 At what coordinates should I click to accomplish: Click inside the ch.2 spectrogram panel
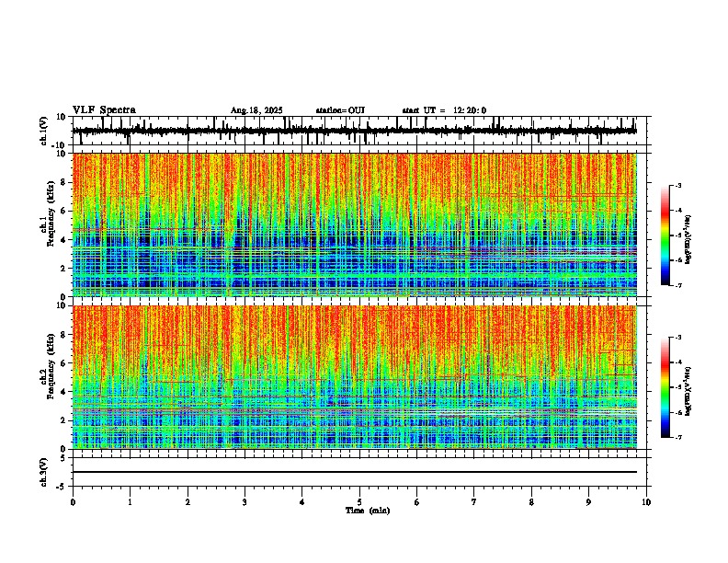click(355, 377)
